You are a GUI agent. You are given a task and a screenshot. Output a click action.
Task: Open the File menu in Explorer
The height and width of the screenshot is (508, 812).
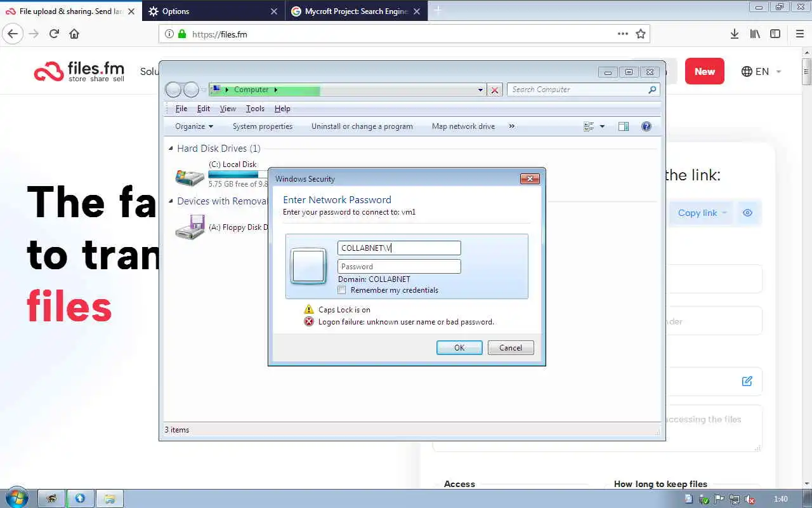tap(181, 109)
